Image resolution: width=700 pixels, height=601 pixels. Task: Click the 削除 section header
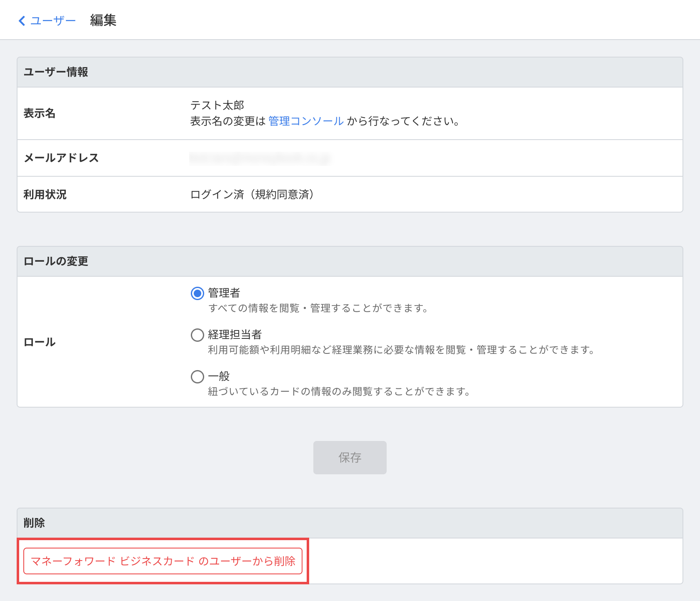click(34, 523)
